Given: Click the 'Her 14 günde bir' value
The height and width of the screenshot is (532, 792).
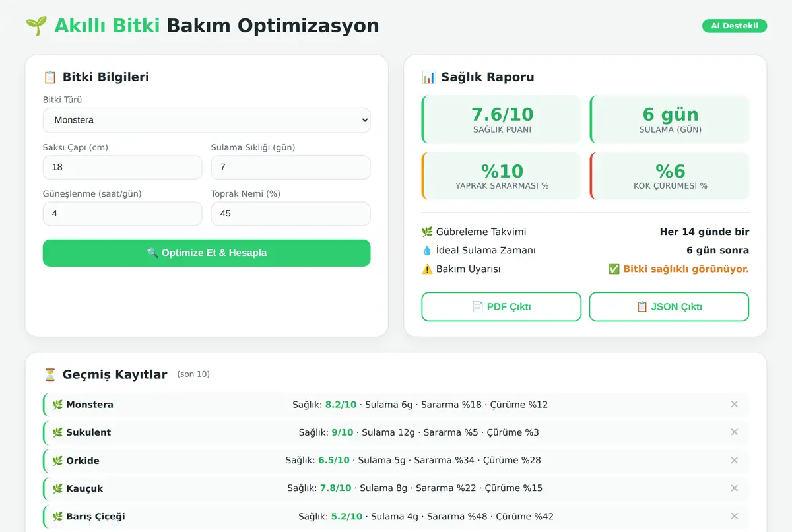Looking at the screenshot, I should click(x=704, y=232).
